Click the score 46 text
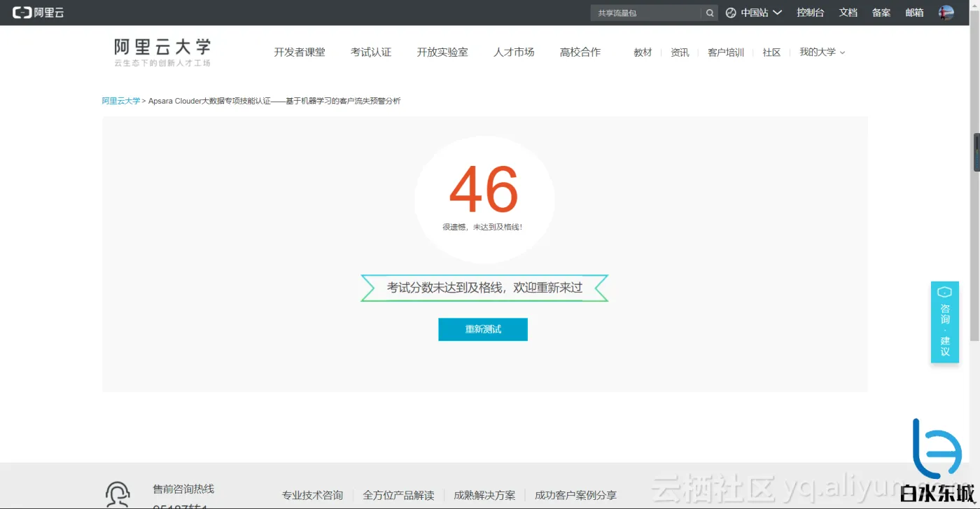The width and height of the screenshot is (980, 509). pos(484,190)
